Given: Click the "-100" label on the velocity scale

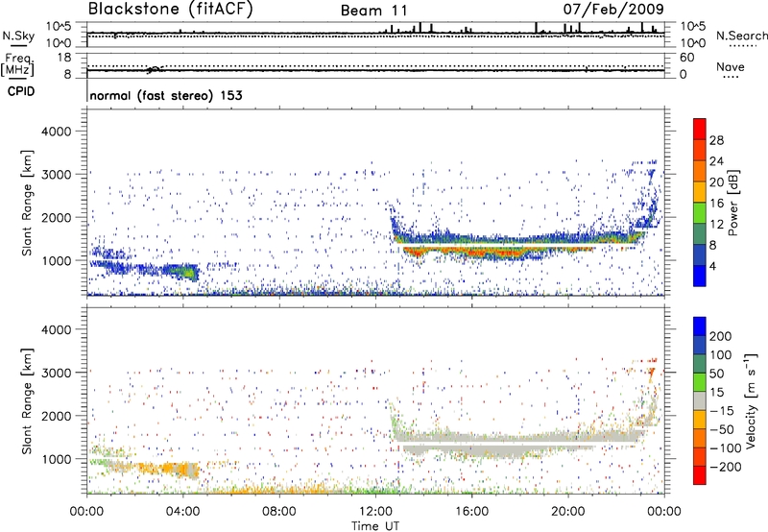Looking at the screenshot, I should coord(725,448).
